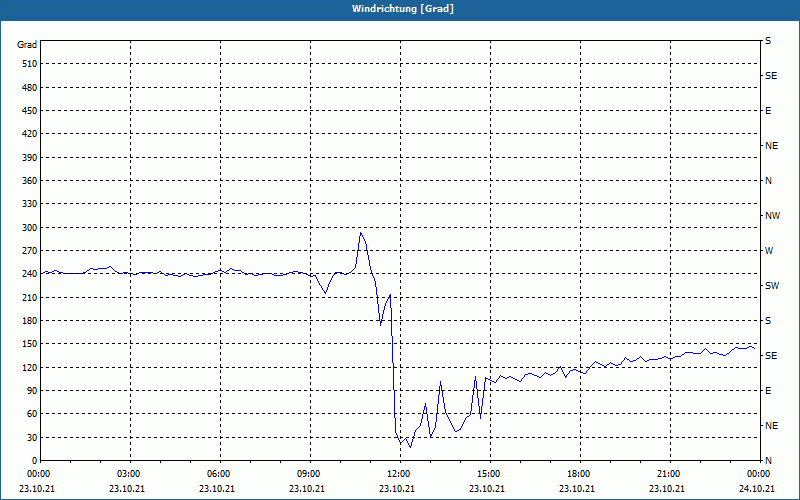Select the 120 y-axis value
The width and height of the screenshot is (800, 500).
pos(30,367)
